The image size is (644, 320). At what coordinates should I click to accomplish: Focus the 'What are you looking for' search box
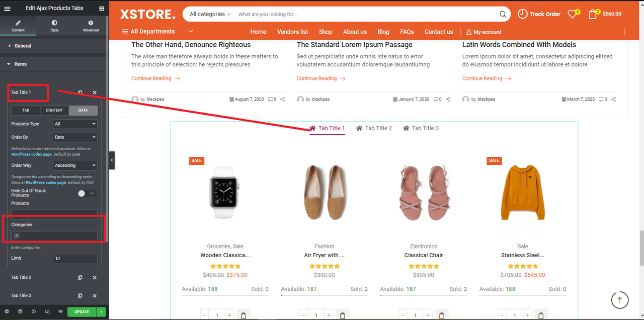click(366, 14)
